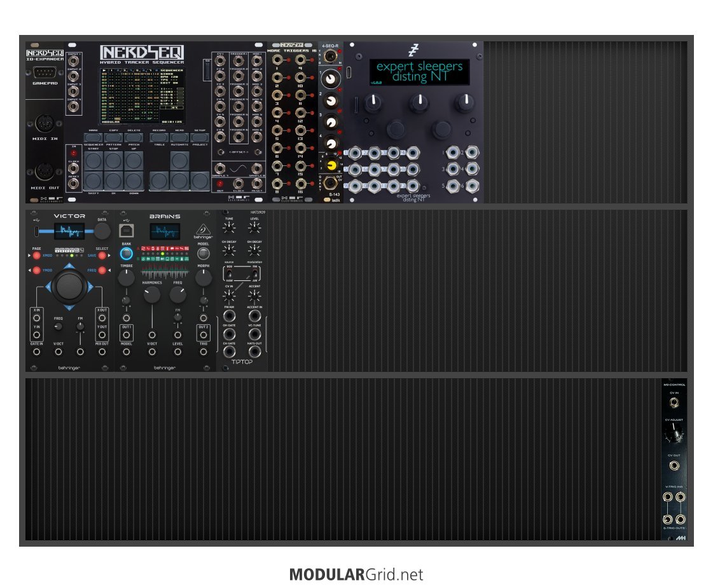Click the left encoder on disting NT
713x588 pixels.
pyautogui.click(x=396, y=129)
